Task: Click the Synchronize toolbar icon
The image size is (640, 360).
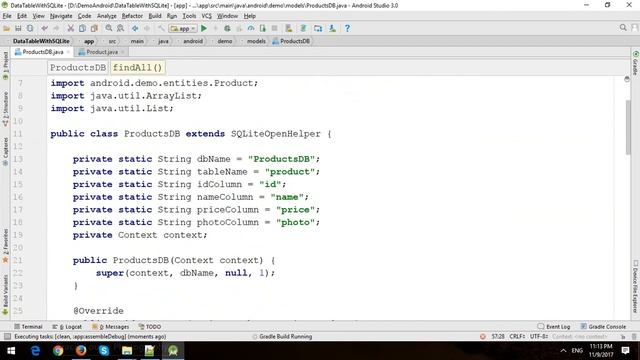Action: (x=30, y=29)
